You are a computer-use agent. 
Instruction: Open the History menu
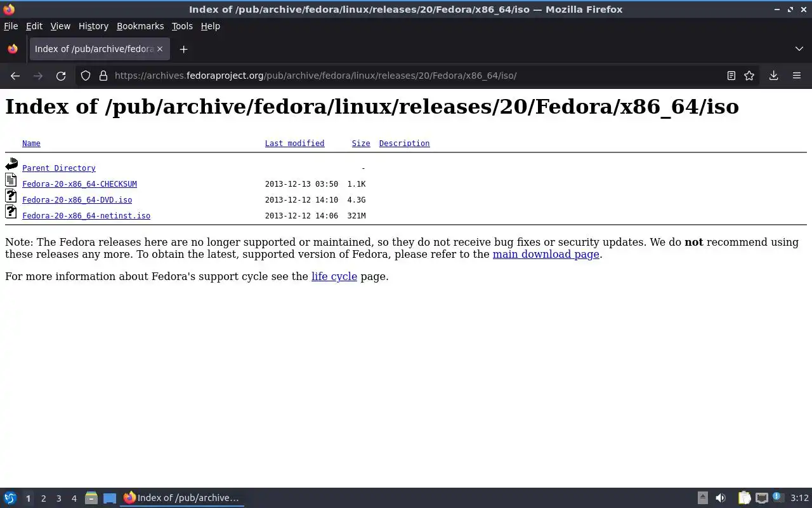point(93,26)
